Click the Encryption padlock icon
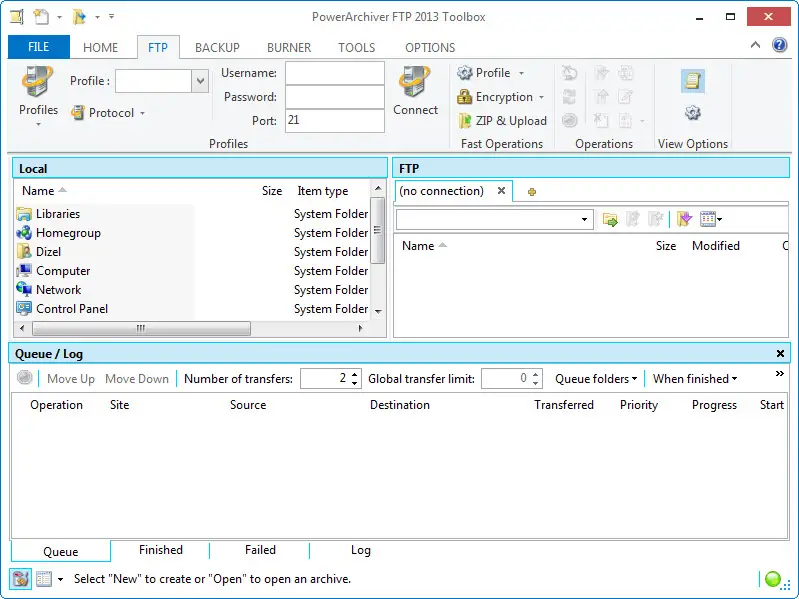The image size is (799, 599). pyautogui.click(x=464, y=97)
